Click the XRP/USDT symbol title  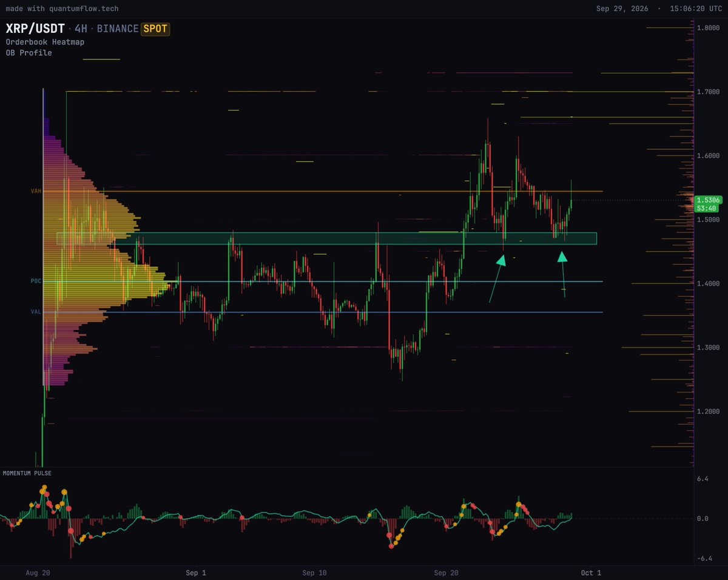pyautogui.click(x=35, y=29)
